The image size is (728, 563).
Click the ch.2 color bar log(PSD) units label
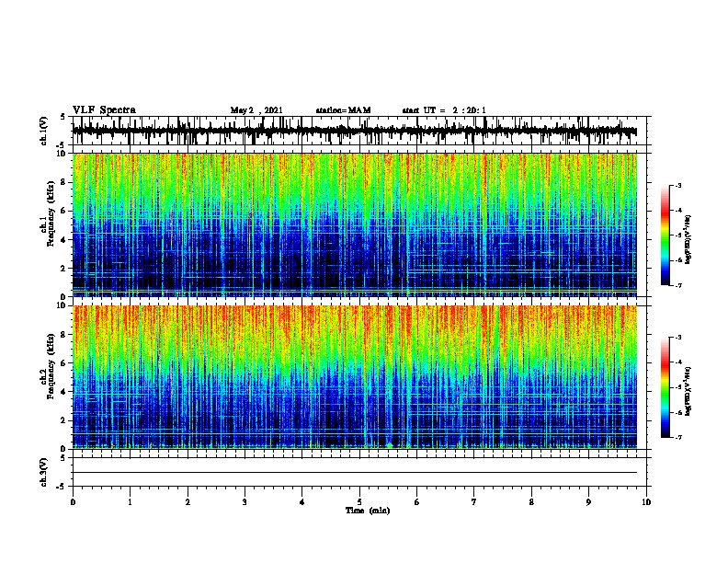688,391
